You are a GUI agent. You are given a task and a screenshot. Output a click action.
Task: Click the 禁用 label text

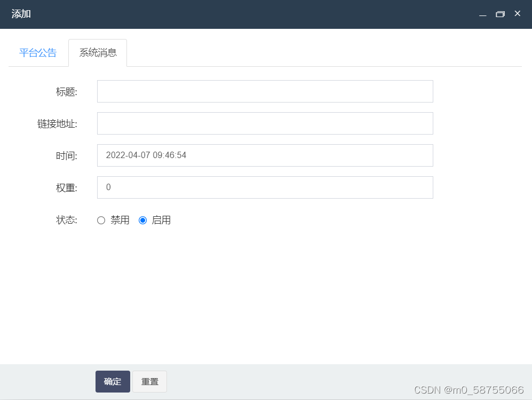(120, 220)
